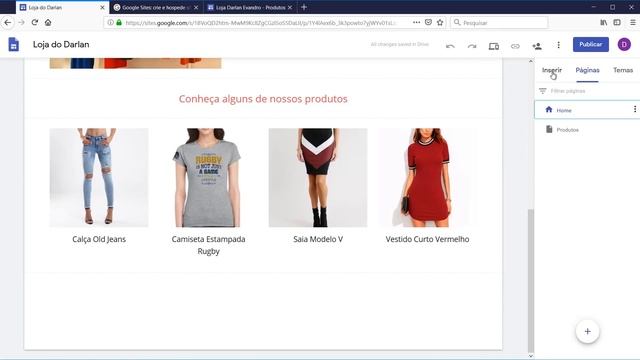Click the Loja do Darlan site title
640x360 pixels.
[61, 44]
